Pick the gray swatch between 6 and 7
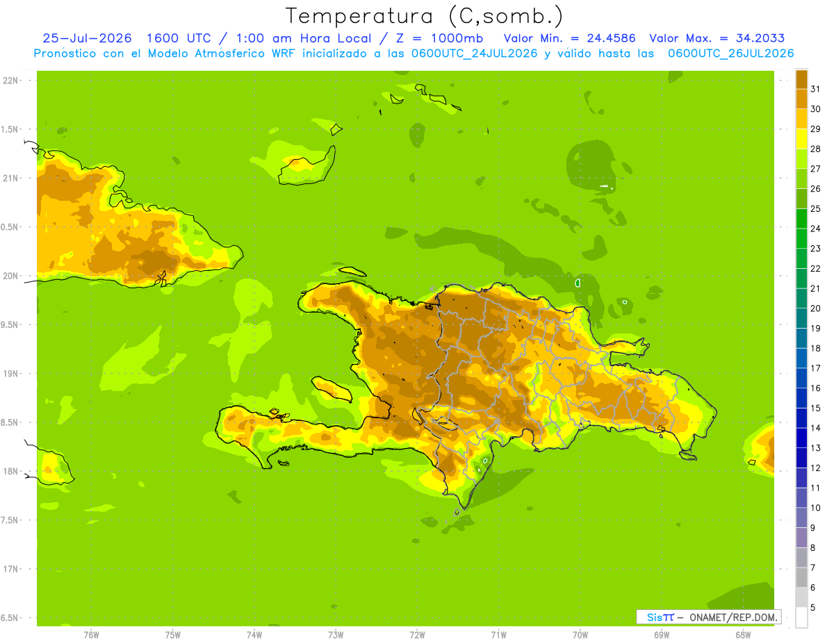The image size is (834, 644). coord(801,577)
